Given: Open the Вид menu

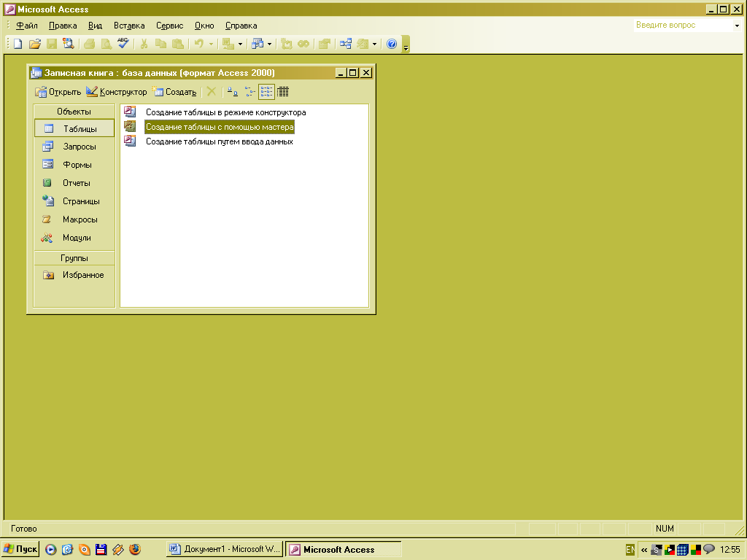Looking at the screenshot, I should [96, 26].
